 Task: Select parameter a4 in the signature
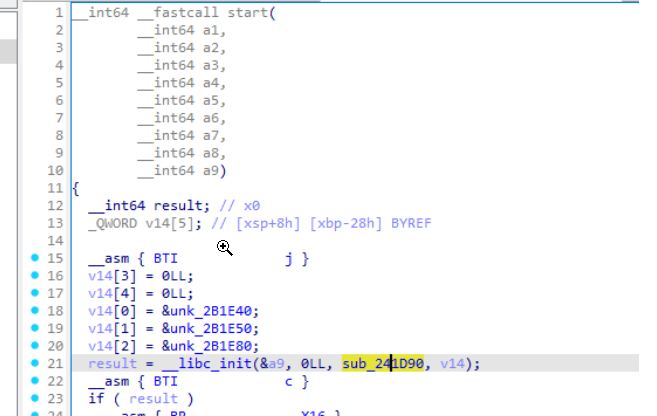click(x=210, y=83)
